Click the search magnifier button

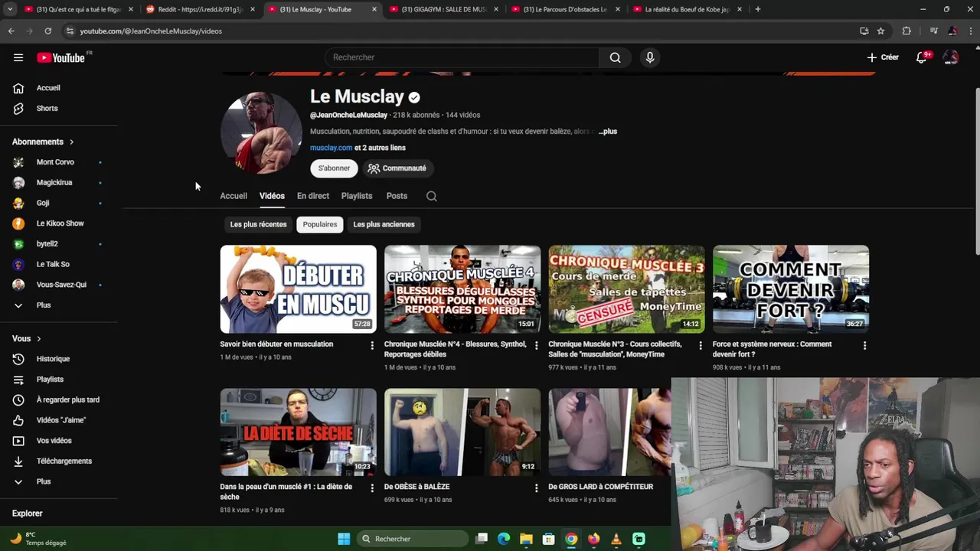[615, 57]
